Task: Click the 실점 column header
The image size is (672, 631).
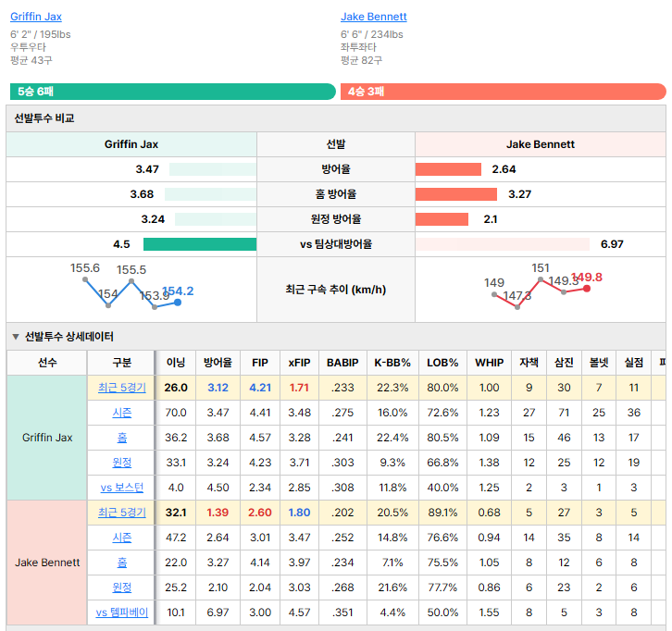Action: coord(634,363)
